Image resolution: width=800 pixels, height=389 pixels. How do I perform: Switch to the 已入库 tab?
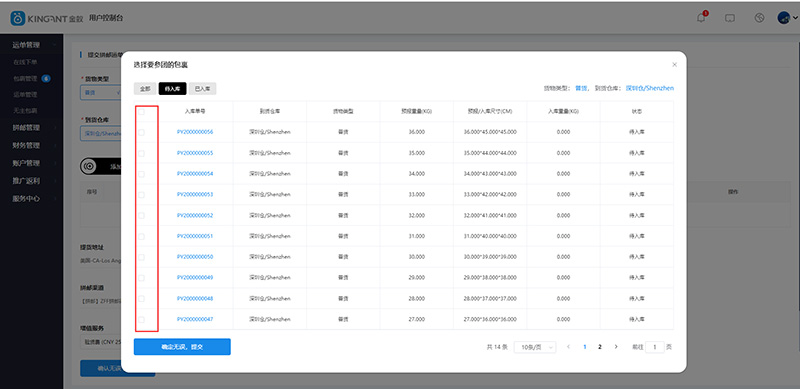203,89
